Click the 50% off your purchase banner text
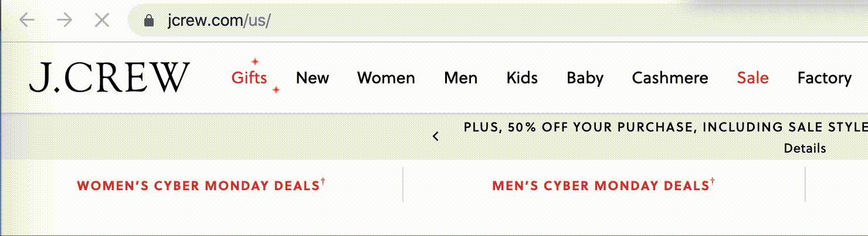This screenshot has width=868, height=236. tap(666, 127)
